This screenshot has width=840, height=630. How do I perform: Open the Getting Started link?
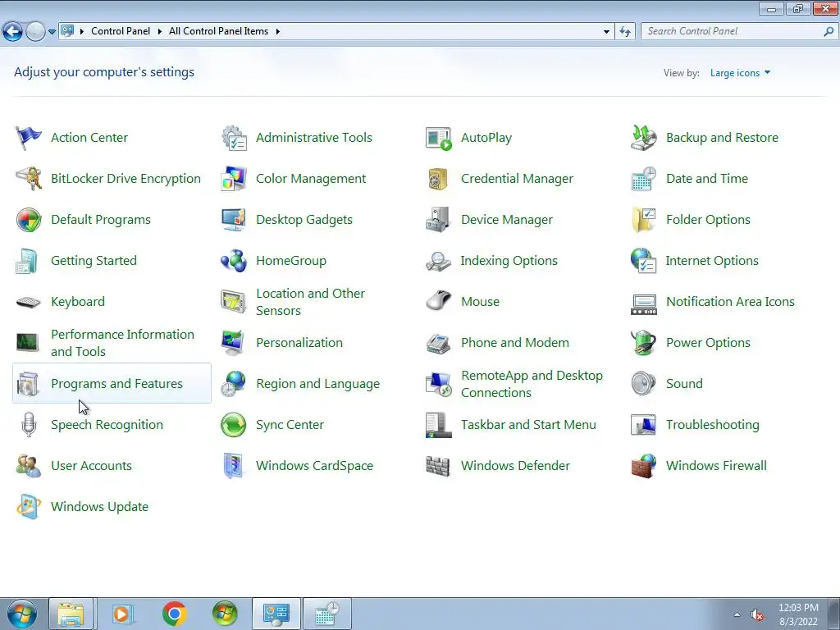pos(94,261)
